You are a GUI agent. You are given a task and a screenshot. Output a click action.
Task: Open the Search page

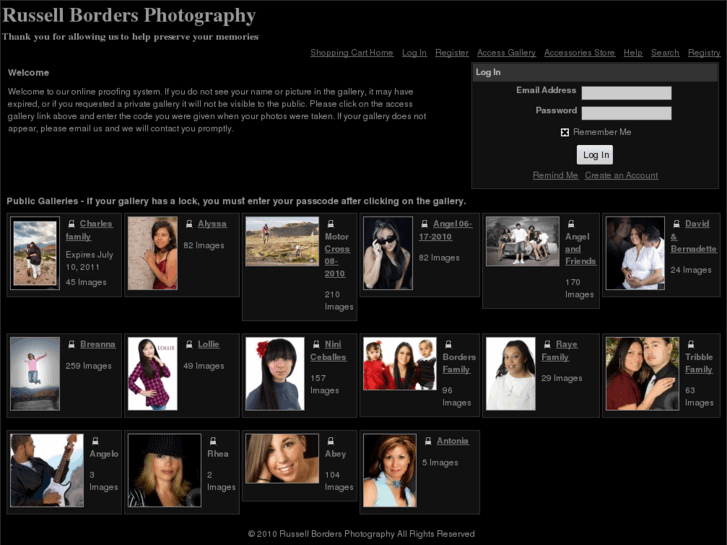click(665, 53)
